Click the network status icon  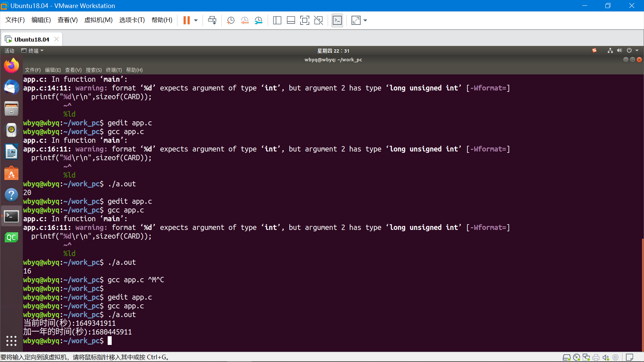[610, 50]
